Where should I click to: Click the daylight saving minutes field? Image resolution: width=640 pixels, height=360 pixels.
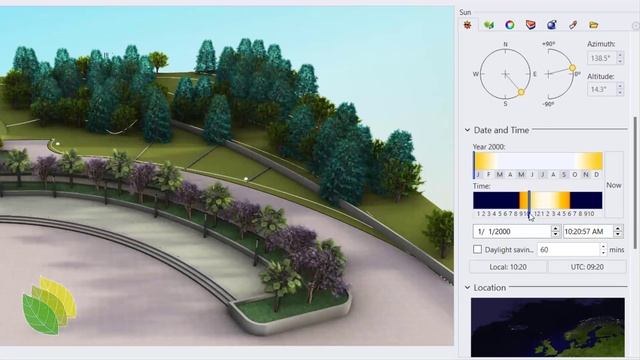click(568, 249)
